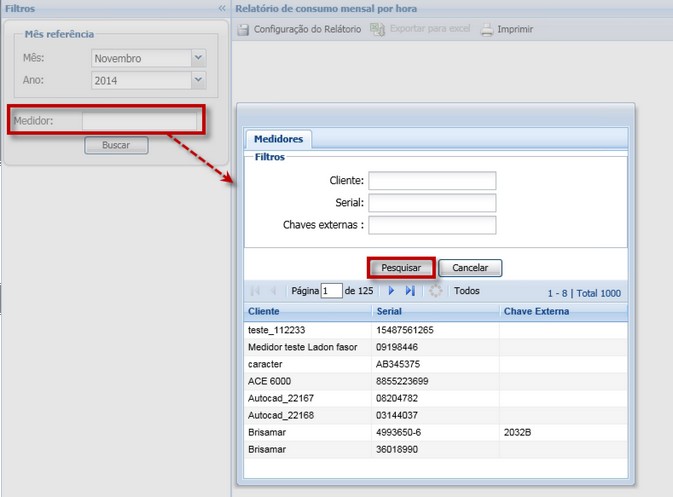Sort by the Chave Externa column header

[x=536, y=312]
